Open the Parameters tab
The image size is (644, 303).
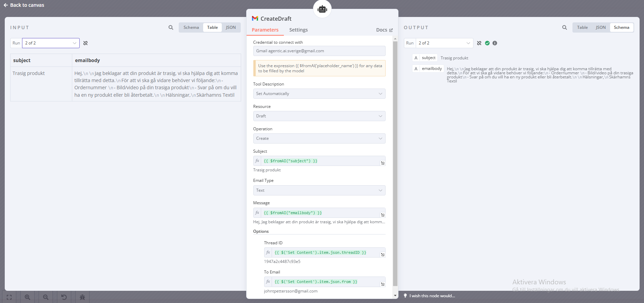(265, 30)
